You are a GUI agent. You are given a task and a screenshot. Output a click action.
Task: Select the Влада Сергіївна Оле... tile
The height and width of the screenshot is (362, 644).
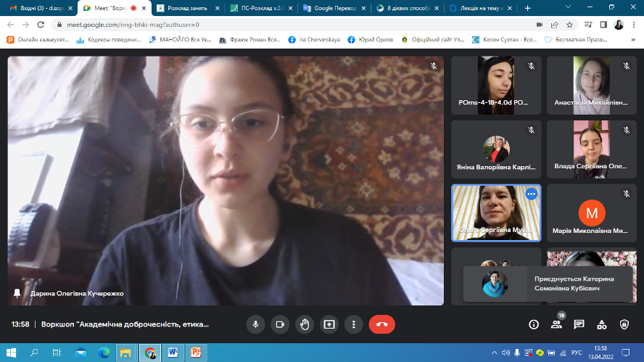[x=592, y=149]
